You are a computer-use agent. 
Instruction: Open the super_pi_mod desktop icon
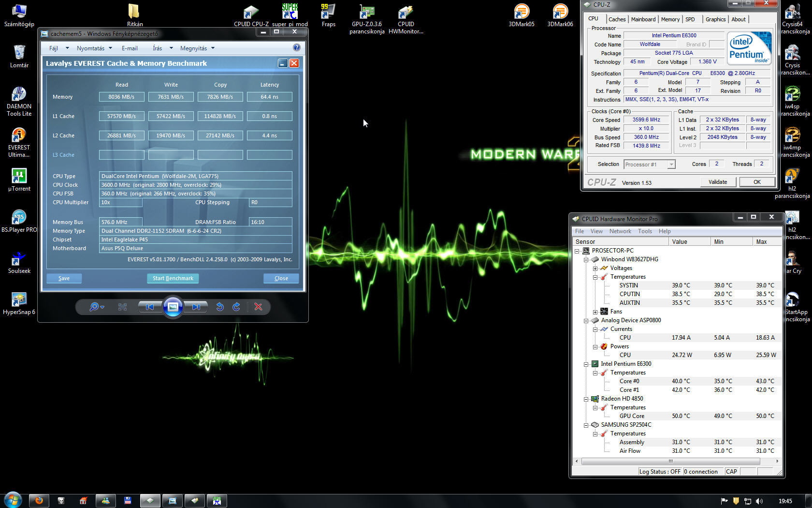[290, 15]
